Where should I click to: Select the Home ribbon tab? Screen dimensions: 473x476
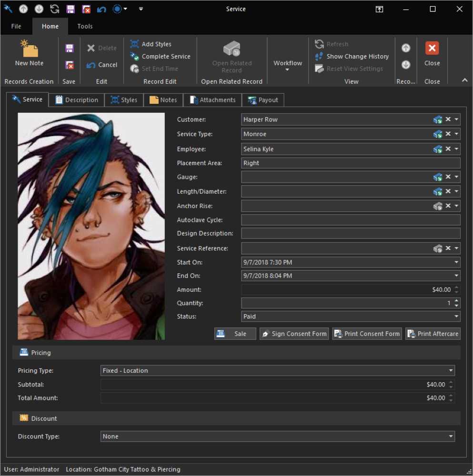click(50, 26)
